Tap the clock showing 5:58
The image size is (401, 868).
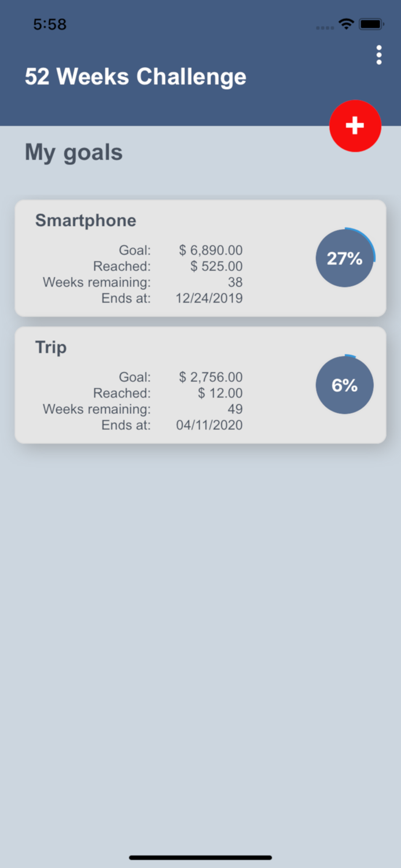click(50, 24)
